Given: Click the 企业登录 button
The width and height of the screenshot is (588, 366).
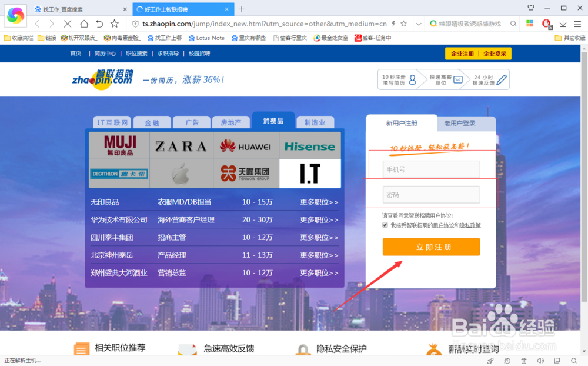Looking at the screenshot, I should click(495, 54).
